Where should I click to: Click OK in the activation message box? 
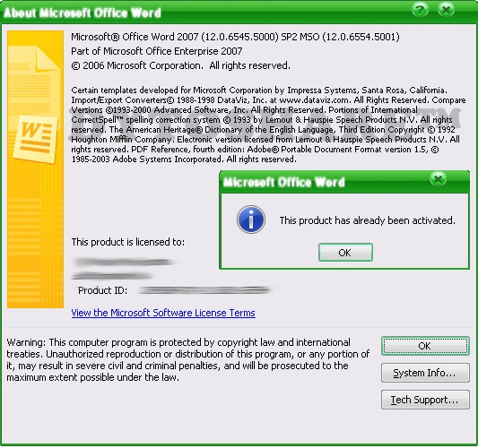[x=345, y=253]
